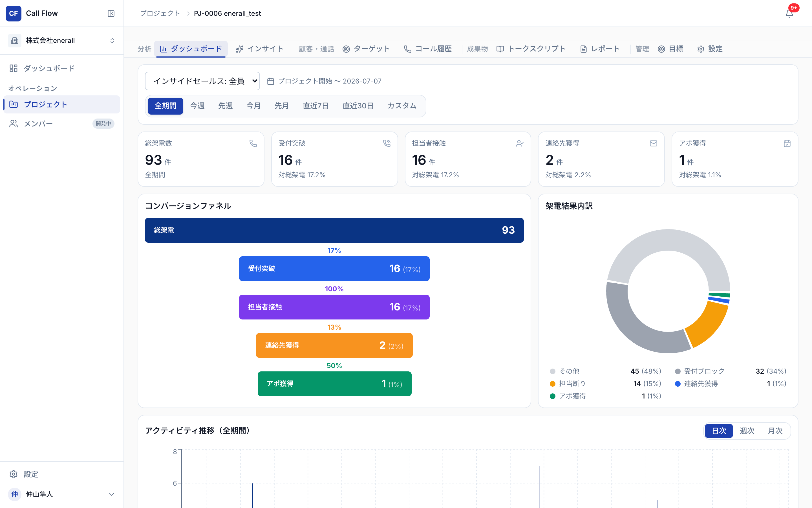The height and width of the screenshot is (508, 812).
Task: Switch activity chart to 日次
Action: click(x=719, y=431)
